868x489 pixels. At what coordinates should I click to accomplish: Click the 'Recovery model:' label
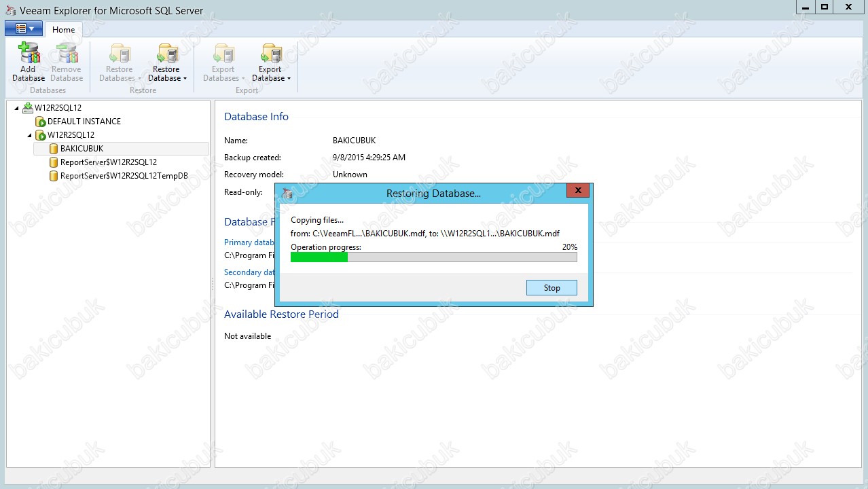tap(254, 175)
